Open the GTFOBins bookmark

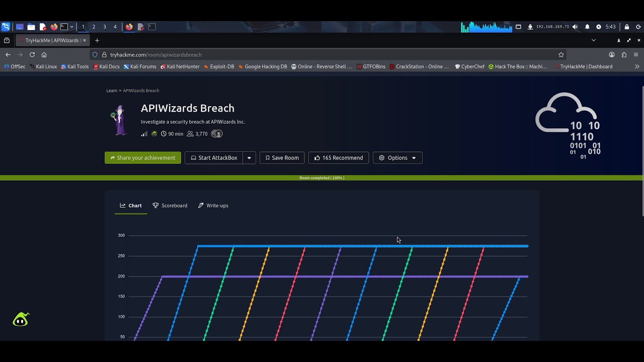coord(371,66)
